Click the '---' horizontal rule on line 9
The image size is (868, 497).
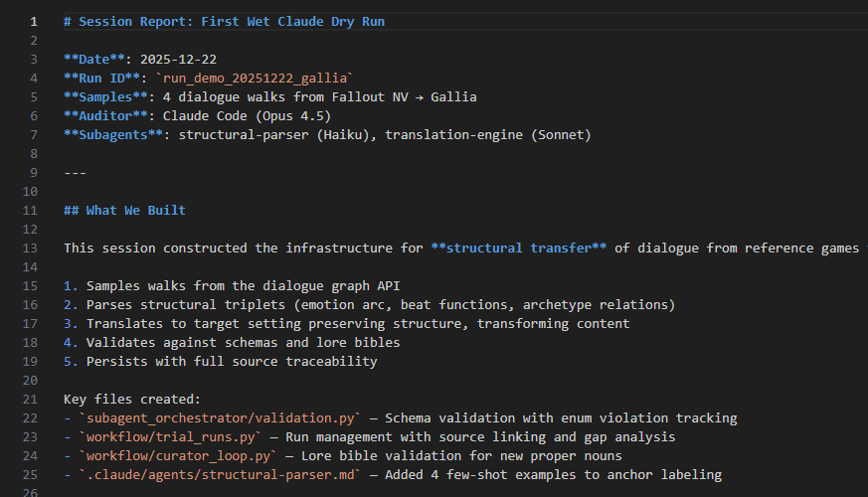[x=75, y=173]
